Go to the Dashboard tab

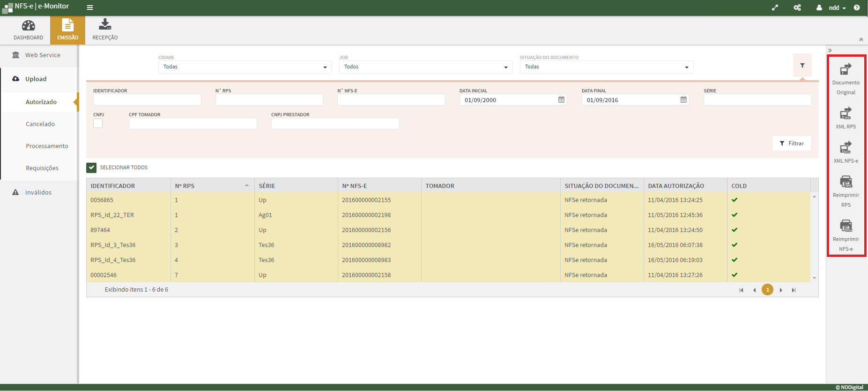28,30
